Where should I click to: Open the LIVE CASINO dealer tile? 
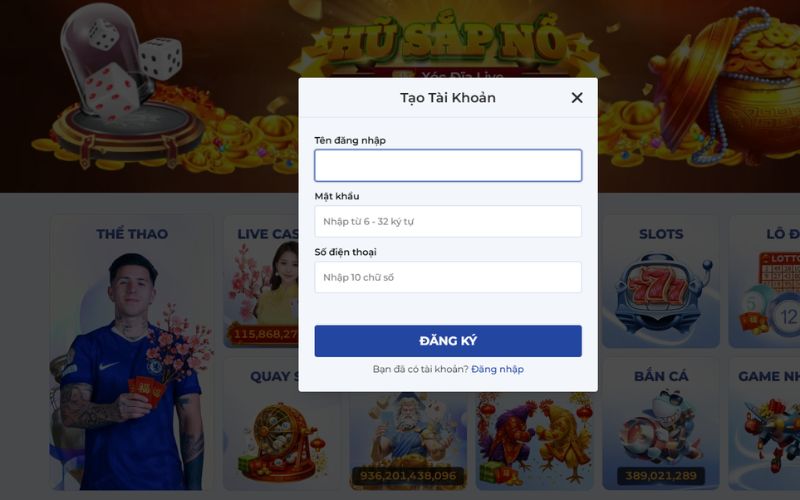coord(261,282)
